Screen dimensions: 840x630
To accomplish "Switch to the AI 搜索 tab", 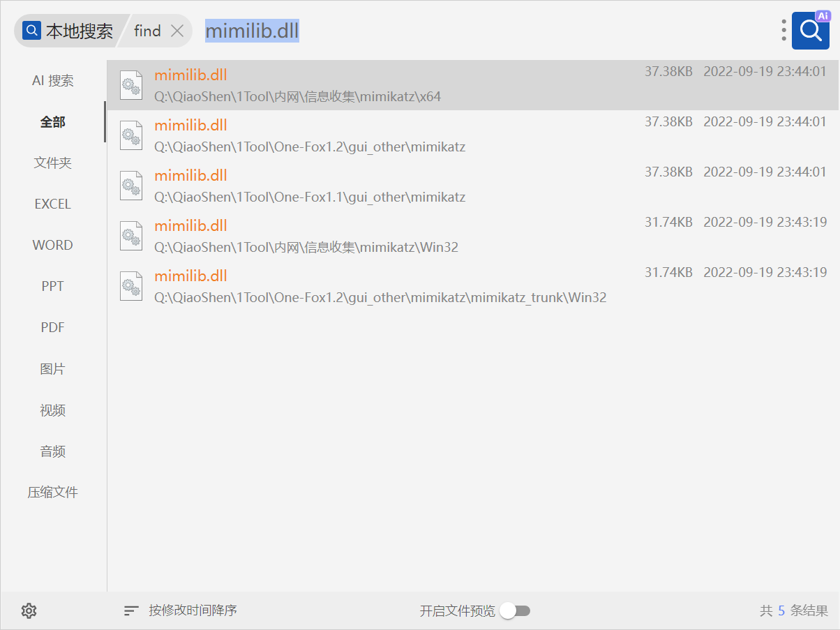I will click(53, 81).
